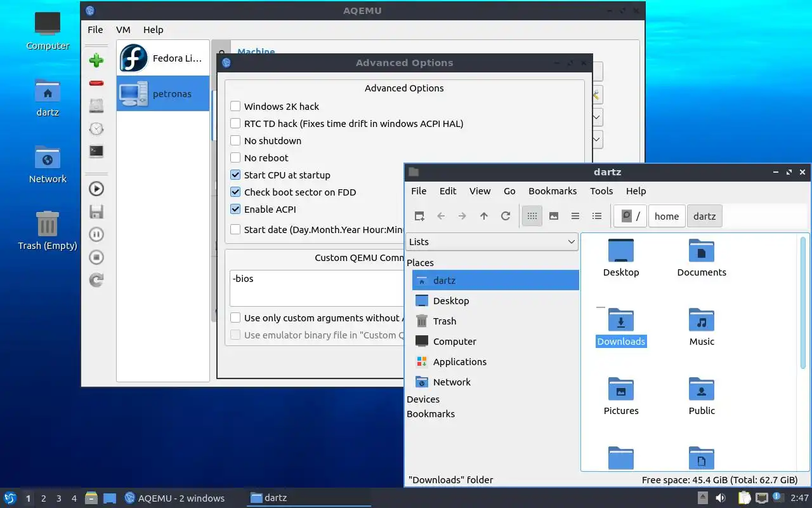Select the Documents folder icon

[702, 251]
